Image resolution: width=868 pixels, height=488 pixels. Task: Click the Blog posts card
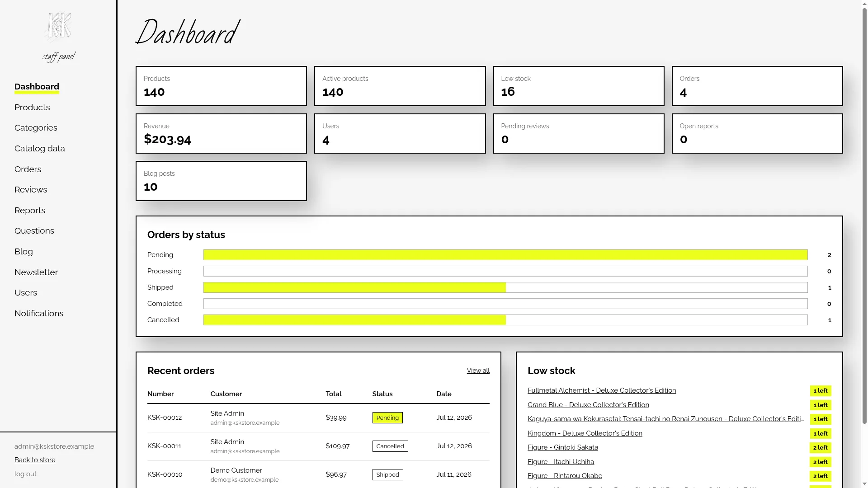tap(221, 181)
